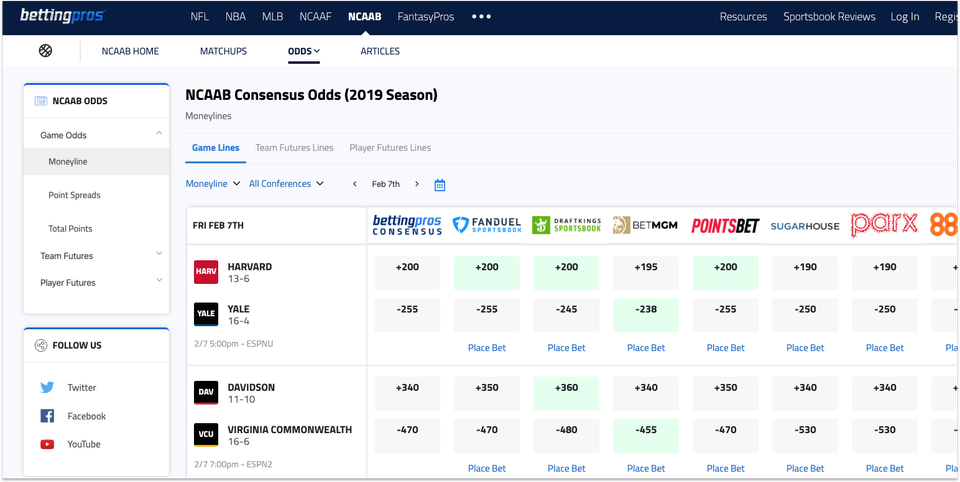Click Davidson +360 DraftKings odds cell

pos(566,393)
